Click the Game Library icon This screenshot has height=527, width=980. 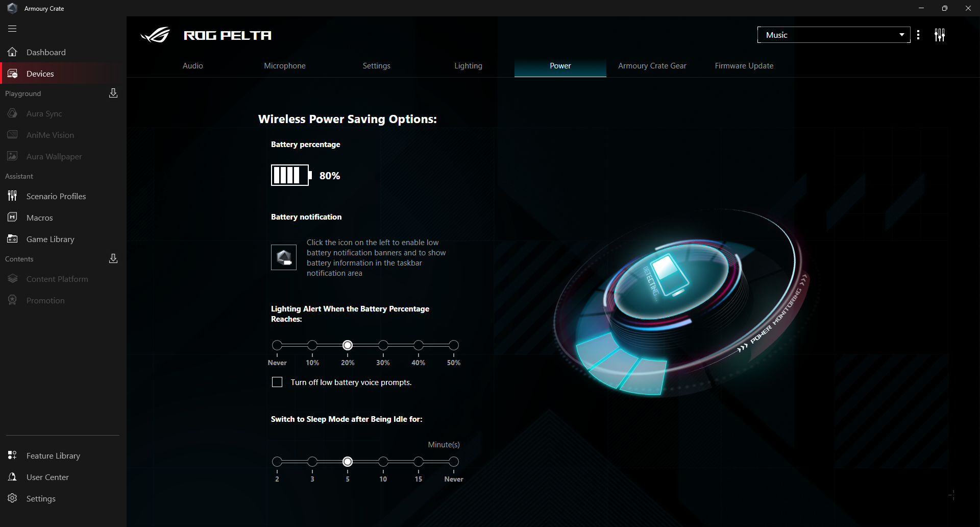12,239
